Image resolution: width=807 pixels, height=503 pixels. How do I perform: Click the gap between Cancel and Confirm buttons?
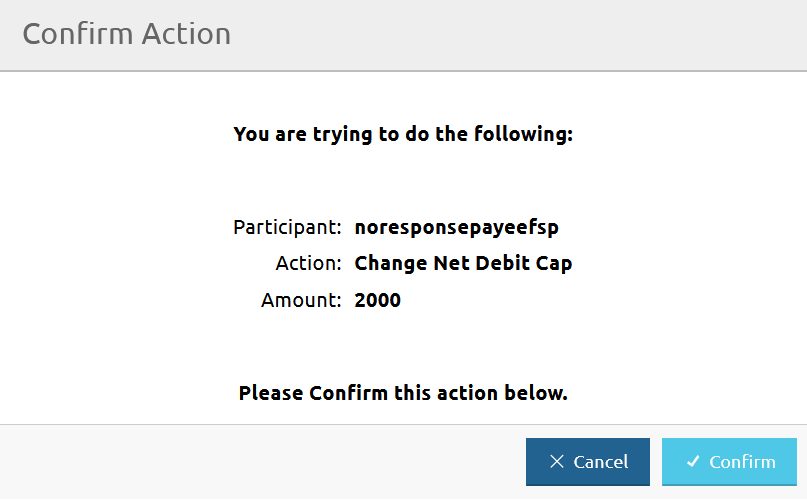tap(656, 462)
